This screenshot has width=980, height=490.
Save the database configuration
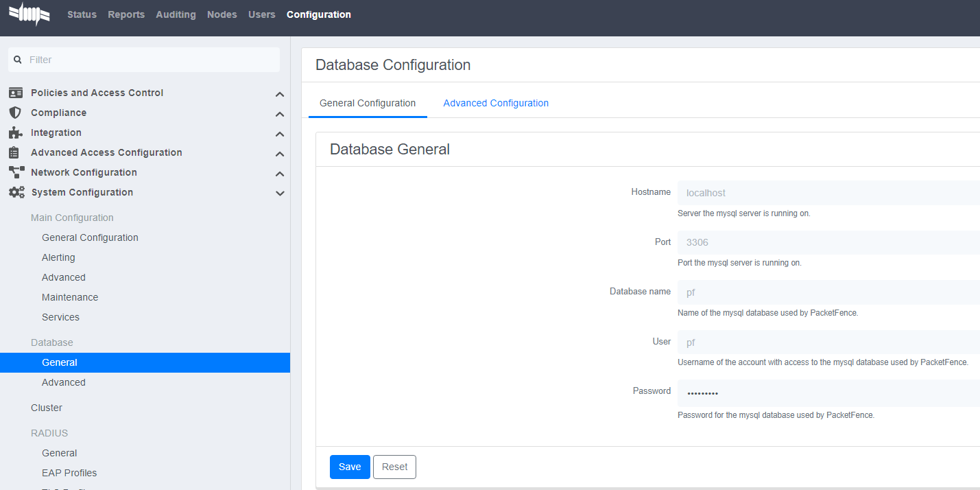point(349,467)
